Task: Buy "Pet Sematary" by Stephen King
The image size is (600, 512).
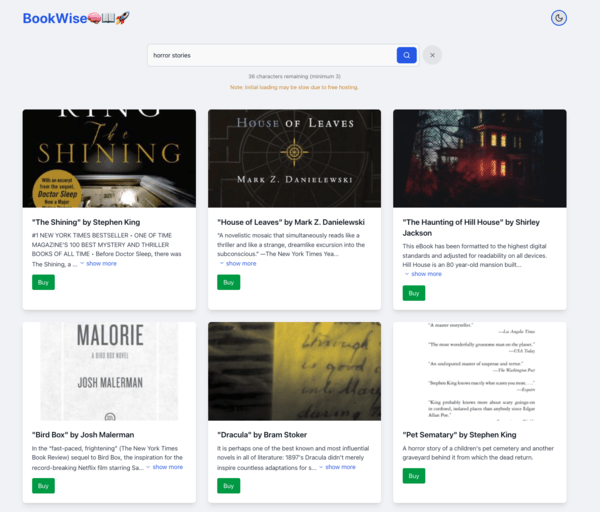Action: pyautogui.click(x=414, y=476)
